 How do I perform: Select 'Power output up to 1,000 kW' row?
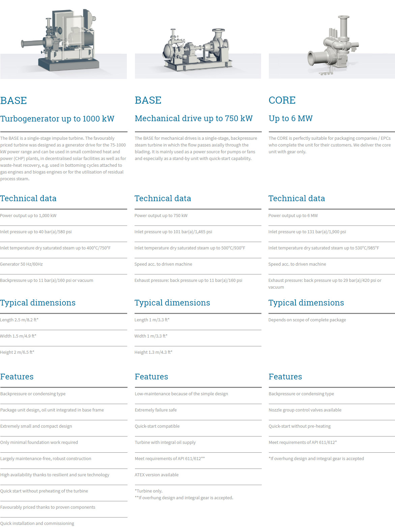28,216
